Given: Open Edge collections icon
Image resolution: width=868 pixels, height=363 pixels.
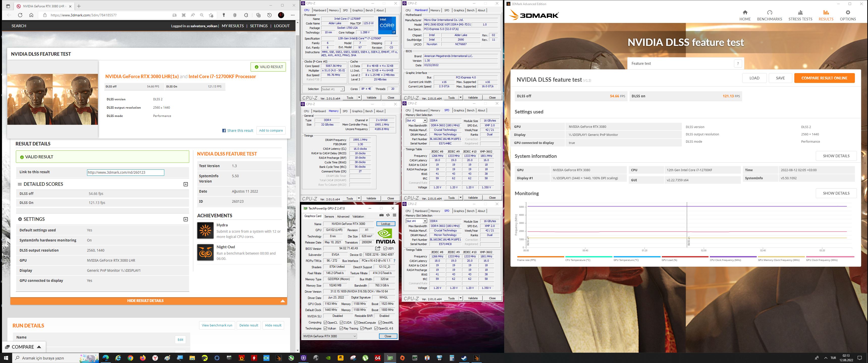Looking at the screenshot, I should point(258,15).
